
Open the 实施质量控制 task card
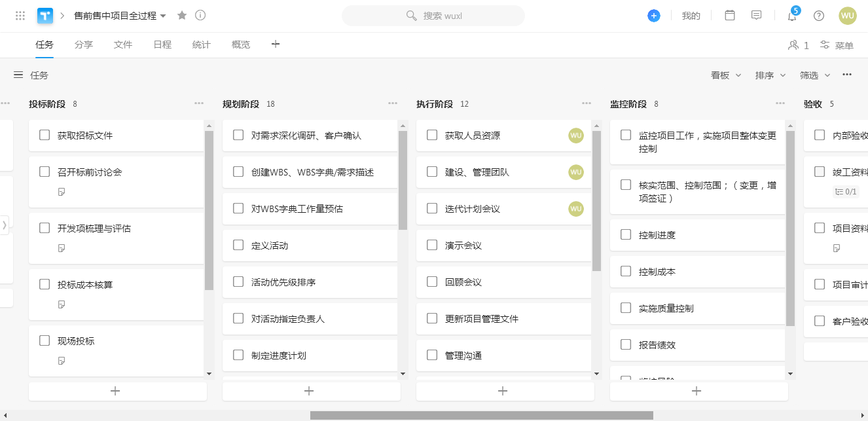(x=698, y=308)
